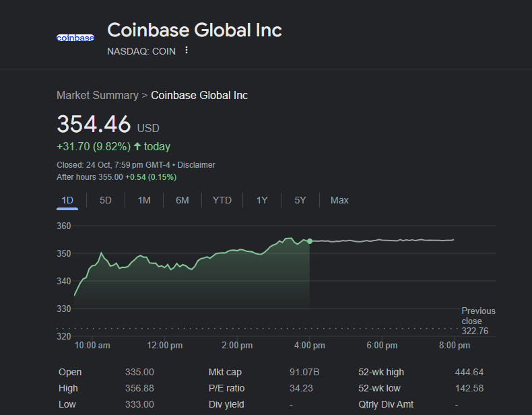Click the Coinbase Global Inc breadcrumb text
Screen dimensions: 532x415
(x=199, y=96)
